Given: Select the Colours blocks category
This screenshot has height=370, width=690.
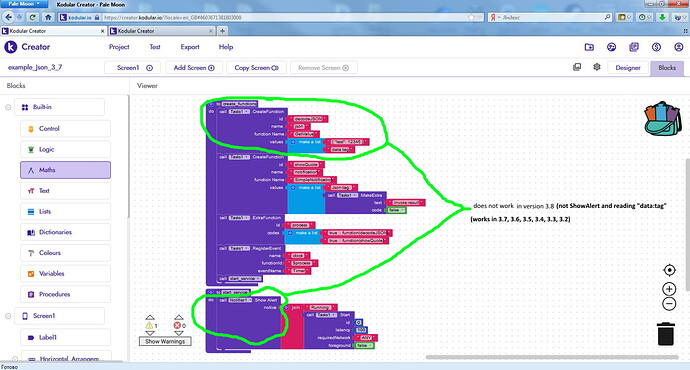Looking at the screenshot, I should pyautogui.click(x=66, y=253).
